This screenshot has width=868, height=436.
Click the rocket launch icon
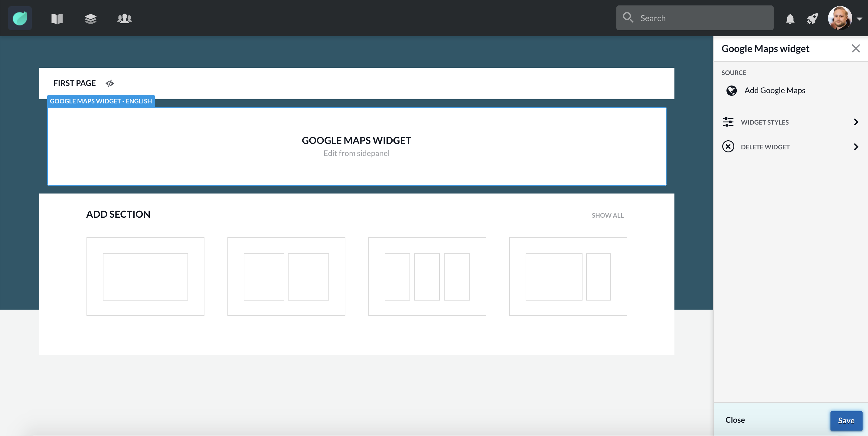tap(812, 19)
